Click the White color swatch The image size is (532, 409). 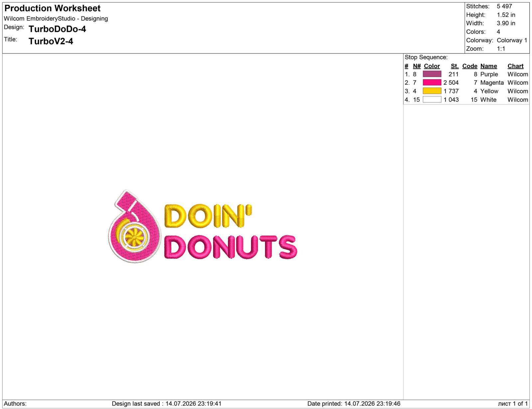pos(432,99)
